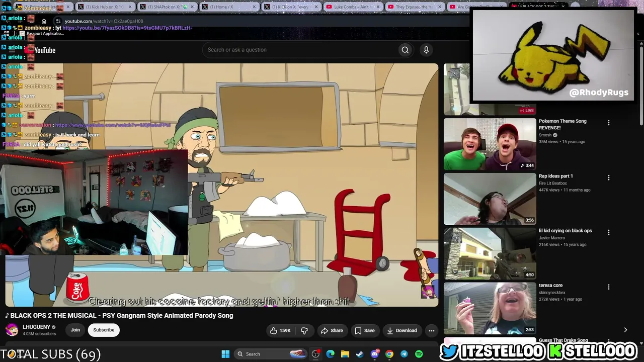This screenshot has height=362, width=644.
Task: Open File Explorer from the taskbar
Action: (345, 354)
